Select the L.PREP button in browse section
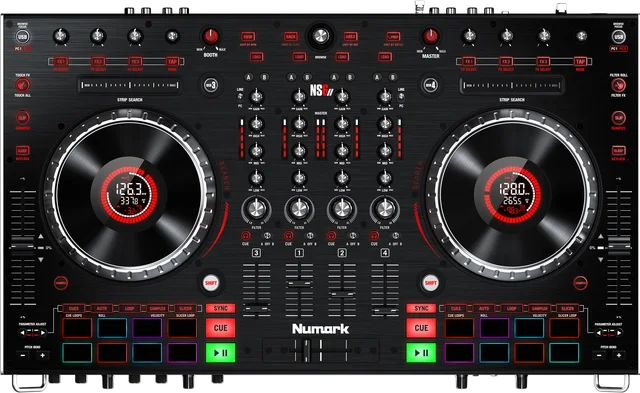Screen dimensions: 640x393 pyautogui.click(x=393, y=37)
